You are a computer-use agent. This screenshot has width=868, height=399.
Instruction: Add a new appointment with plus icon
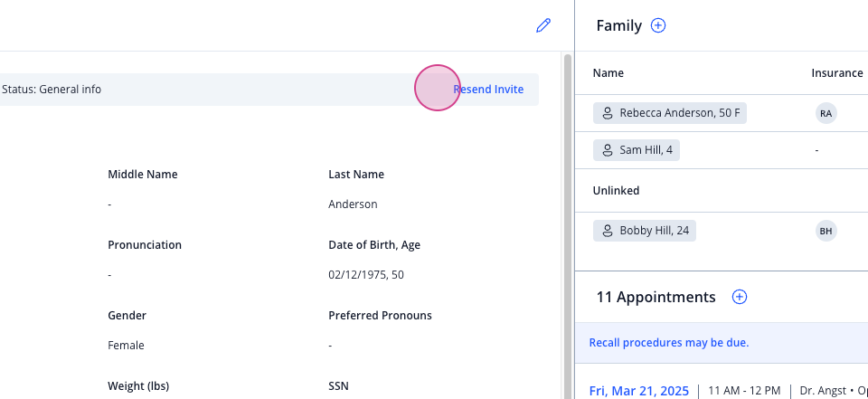pos(740,297)
